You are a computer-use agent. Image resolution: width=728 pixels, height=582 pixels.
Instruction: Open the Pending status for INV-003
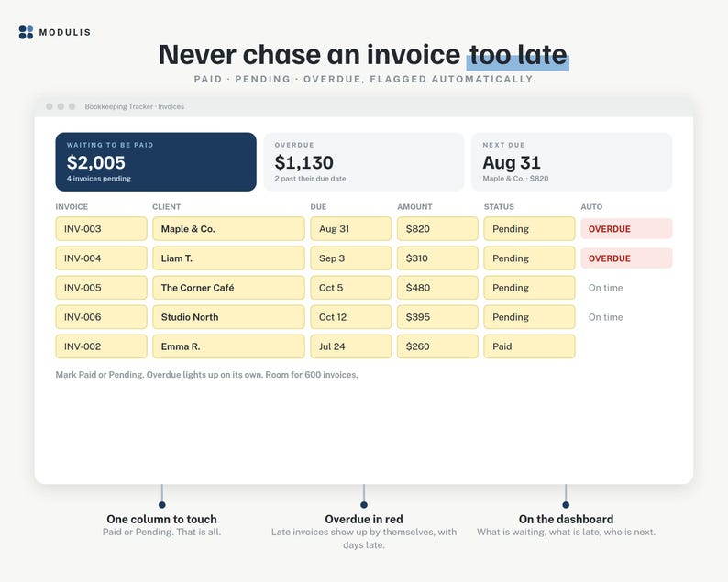point(529,229)
